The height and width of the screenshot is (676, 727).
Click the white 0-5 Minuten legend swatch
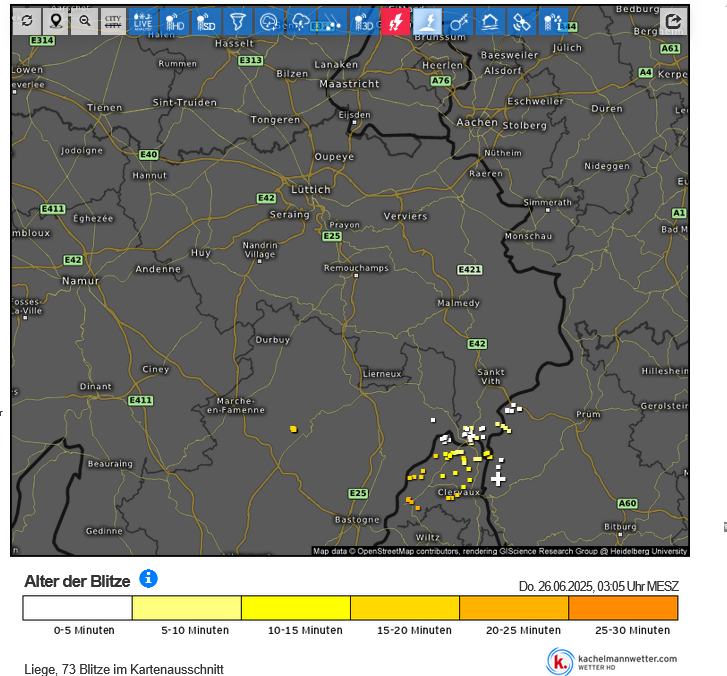77,608
